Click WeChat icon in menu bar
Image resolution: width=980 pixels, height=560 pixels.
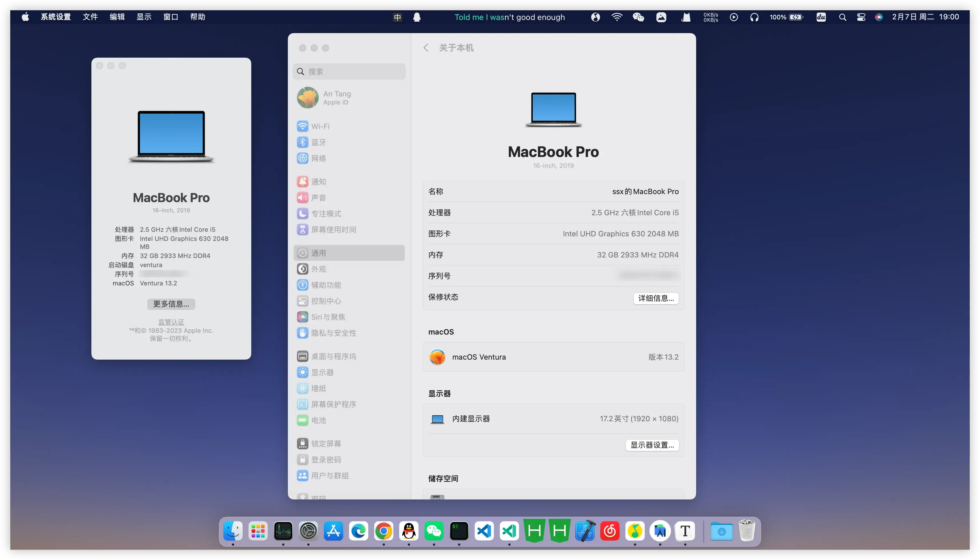tap(638, 17)
